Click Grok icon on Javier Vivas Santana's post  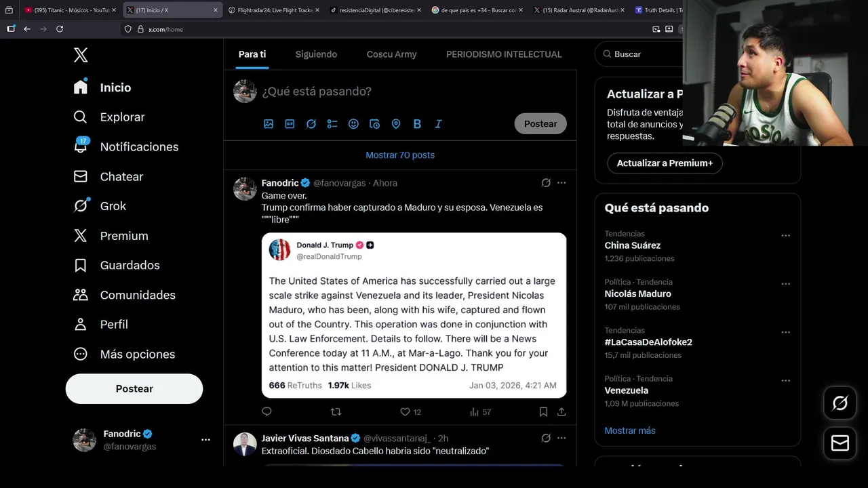coord(546,439)
